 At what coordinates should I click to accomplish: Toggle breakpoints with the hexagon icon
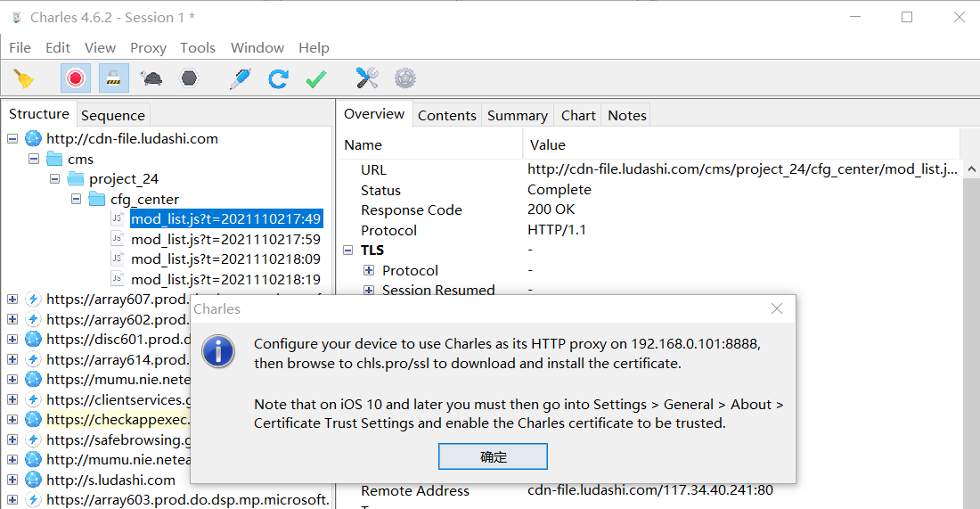click(x=189, y=78)
